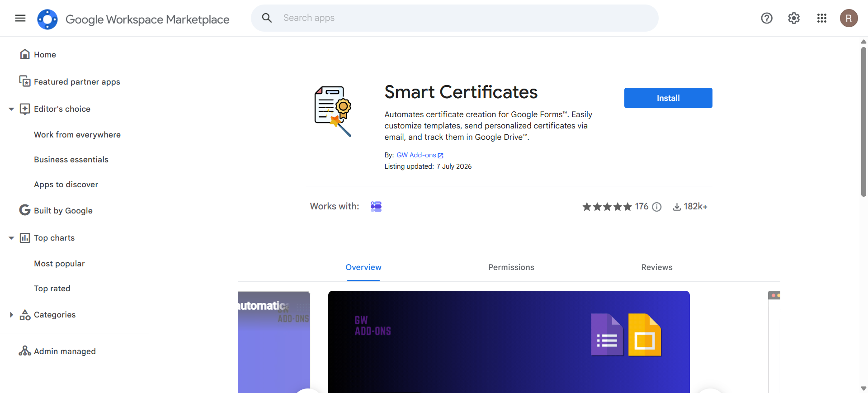The image size is (868, 393).
Task: Click the Admin managed icon
Action: pos(25,351)
